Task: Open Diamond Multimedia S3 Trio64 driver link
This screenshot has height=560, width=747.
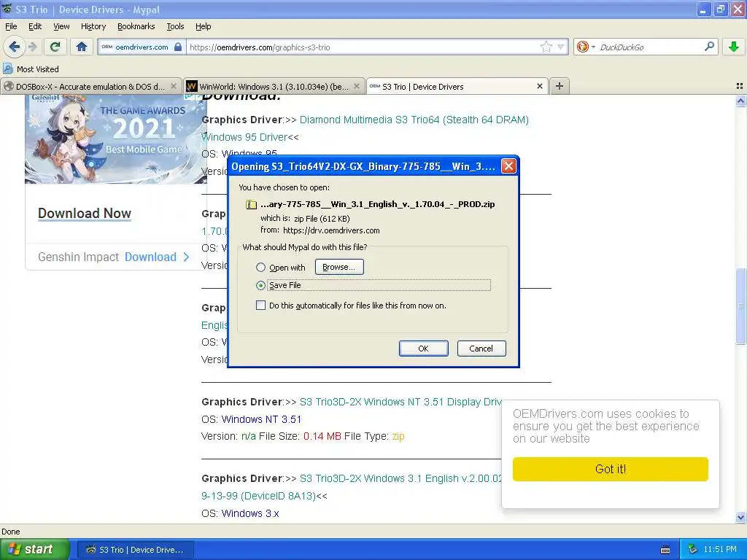Action: [365, 128]
